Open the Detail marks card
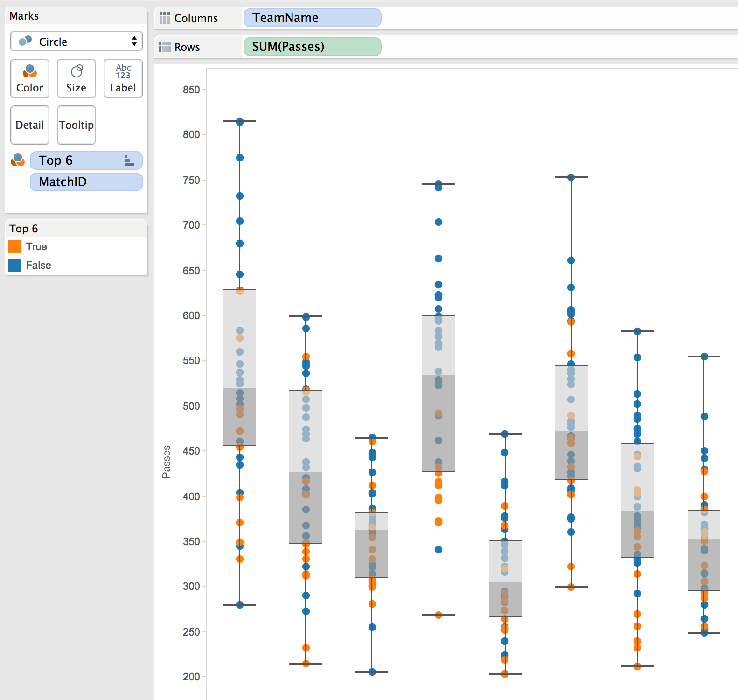This screenshot has height=700, width=738. [30, 125]
